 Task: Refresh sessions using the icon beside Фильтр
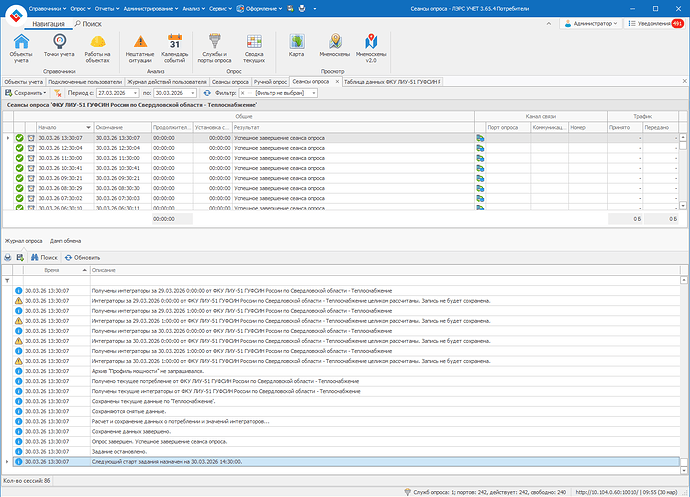(x=207, y=93)
